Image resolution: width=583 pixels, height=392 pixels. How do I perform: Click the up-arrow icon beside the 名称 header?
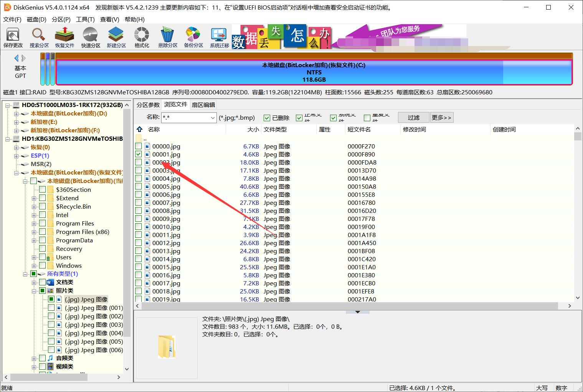pyautogui.click(x=139, y=129)
